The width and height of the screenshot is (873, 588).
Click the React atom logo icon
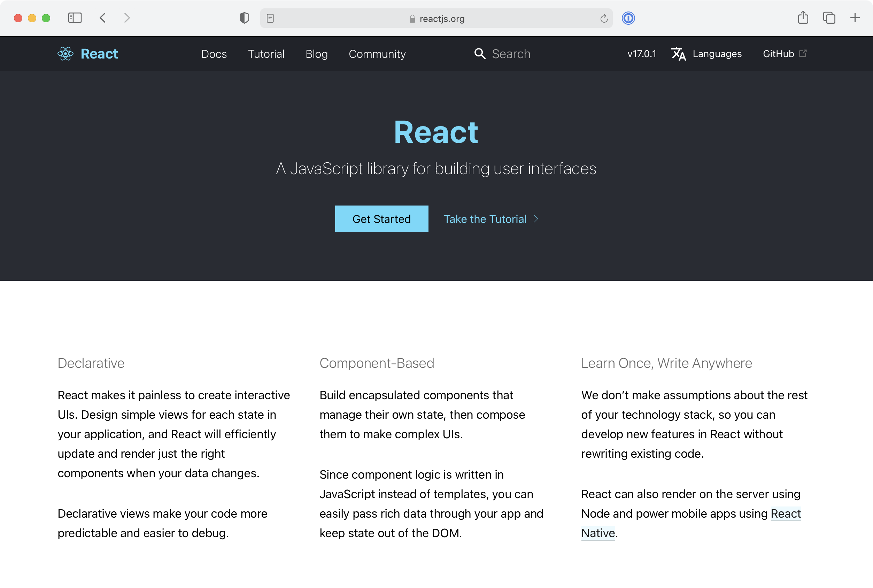pos(65,54)
